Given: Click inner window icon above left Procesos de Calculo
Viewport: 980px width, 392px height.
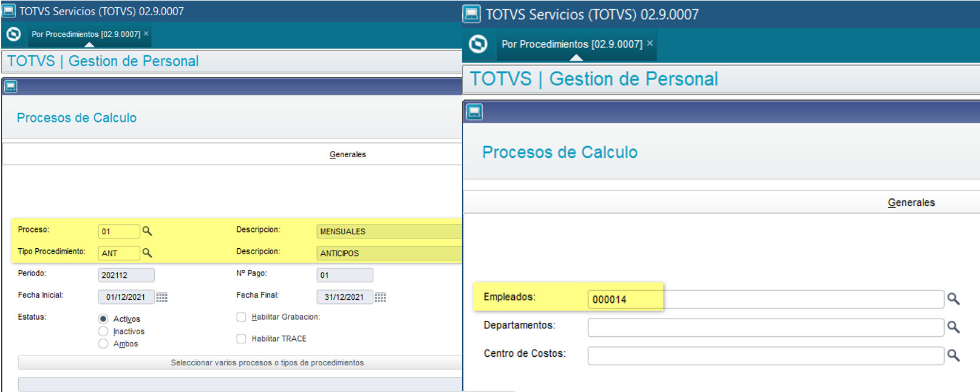Looking at the screenshot, I should click(10, 87).
